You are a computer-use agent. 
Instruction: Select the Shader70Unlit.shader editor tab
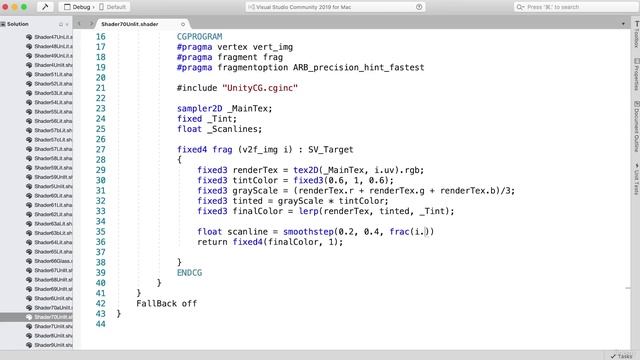pos(130,24)
